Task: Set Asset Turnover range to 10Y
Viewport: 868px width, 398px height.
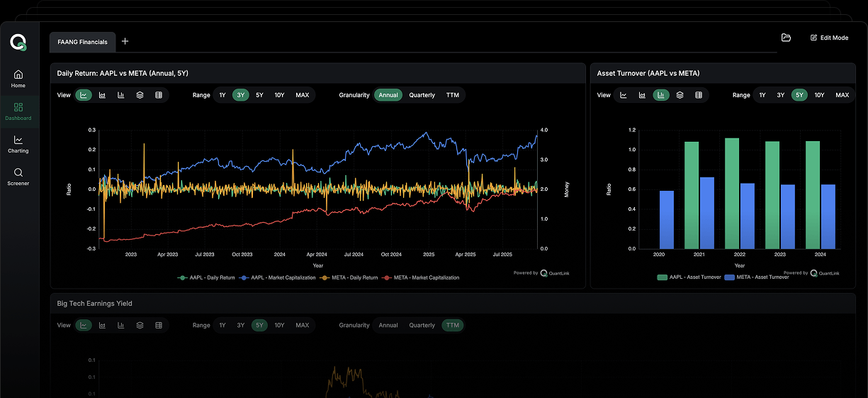Action: point(819,95)
